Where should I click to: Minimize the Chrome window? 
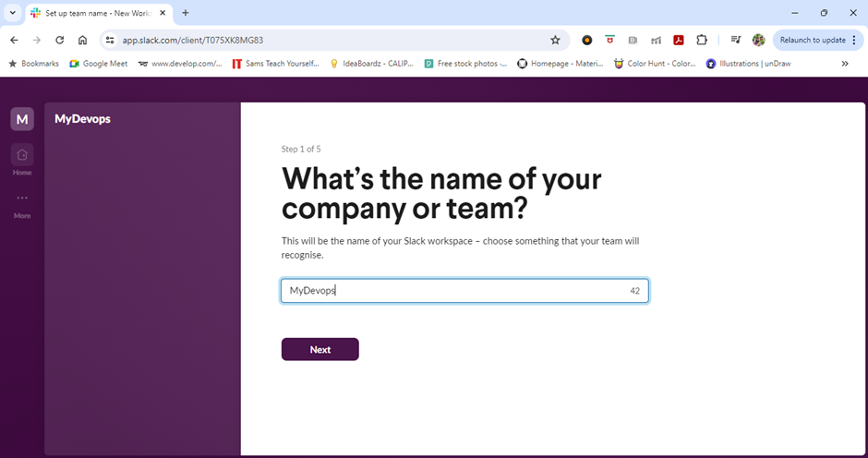click(x=794, y=13)
